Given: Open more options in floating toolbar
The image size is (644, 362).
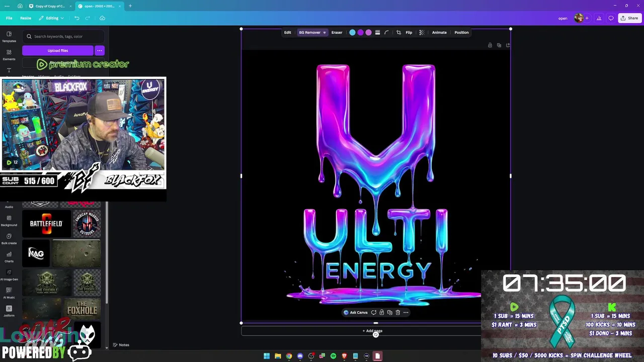Looking at the screenshot, I should [406, 313].
